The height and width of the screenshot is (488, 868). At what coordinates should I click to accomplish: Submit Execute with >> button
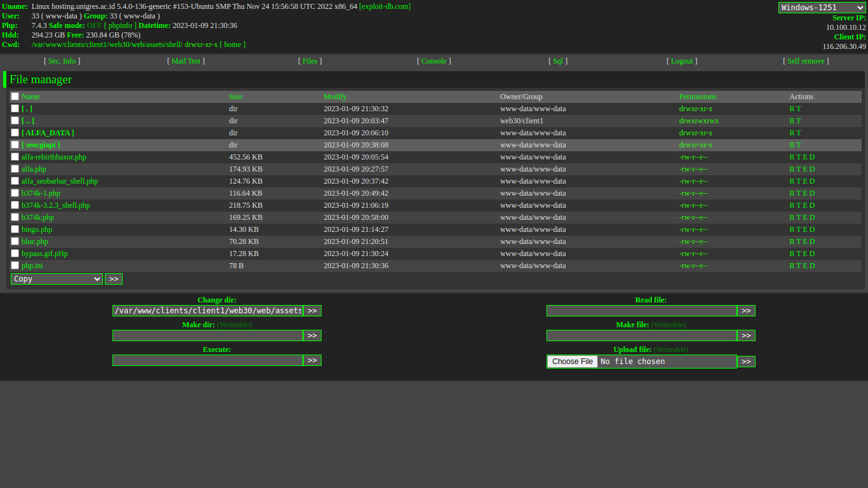[x=312, y=360]
